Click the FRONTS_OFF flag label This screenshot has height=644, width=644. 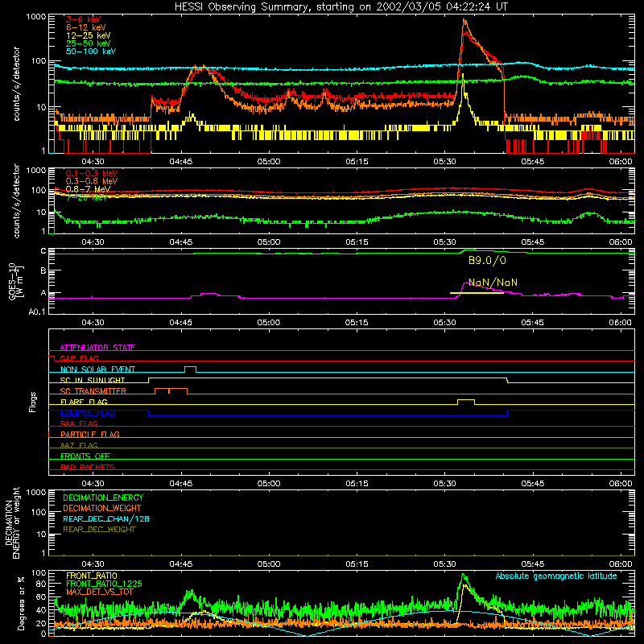(85, 456)
